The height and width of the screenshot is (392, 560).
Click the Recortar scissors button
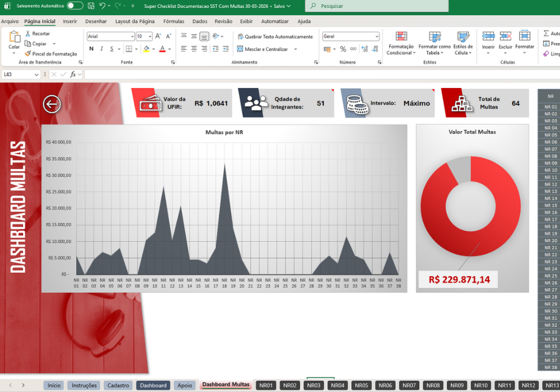click(38, 33)
